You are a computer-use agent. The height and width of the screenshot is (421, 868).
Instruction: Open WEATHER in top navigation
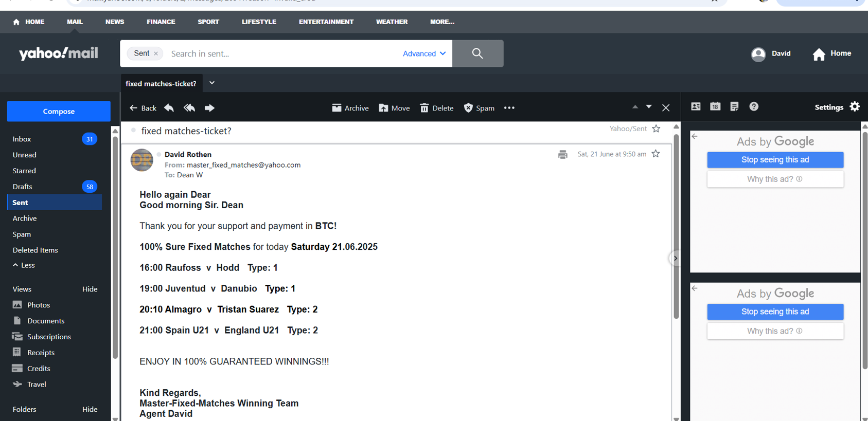click(x=392, y=22)
